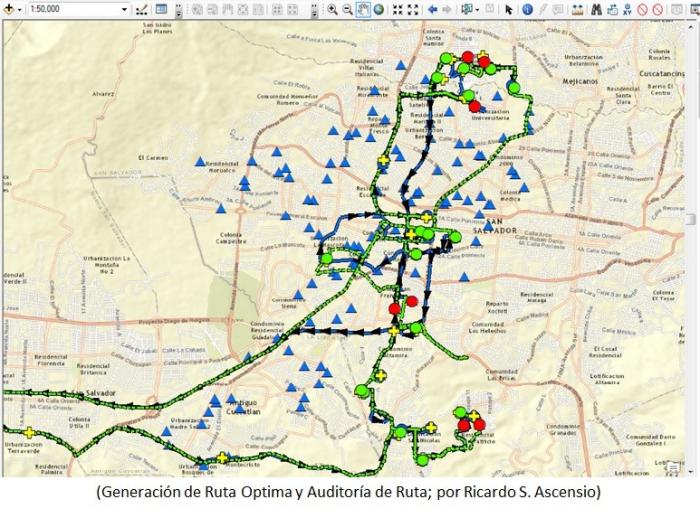The width and height of the screenshot is (700, 518).
Task: Open the Select Features dropdown arrow
Action: [478, 9]
